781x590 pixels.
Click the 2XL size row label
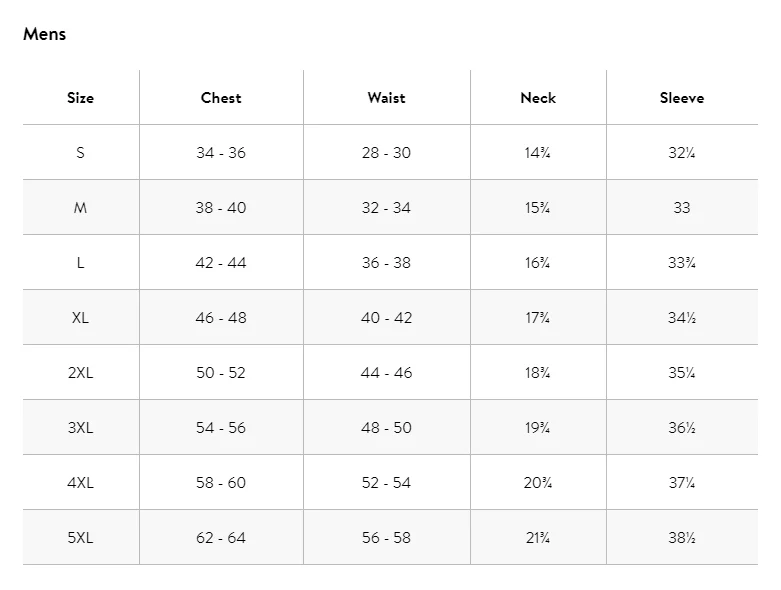point(81,373)
